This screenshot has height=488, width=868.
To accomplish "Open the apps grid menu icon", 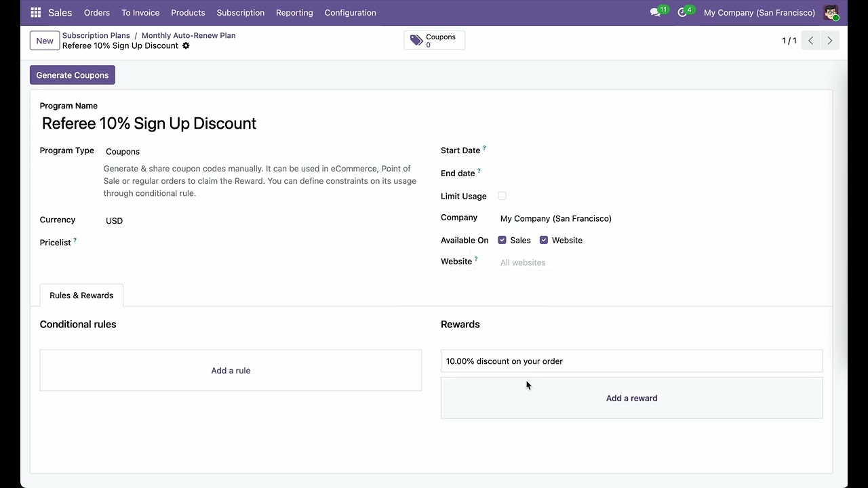I will [36, 13].
